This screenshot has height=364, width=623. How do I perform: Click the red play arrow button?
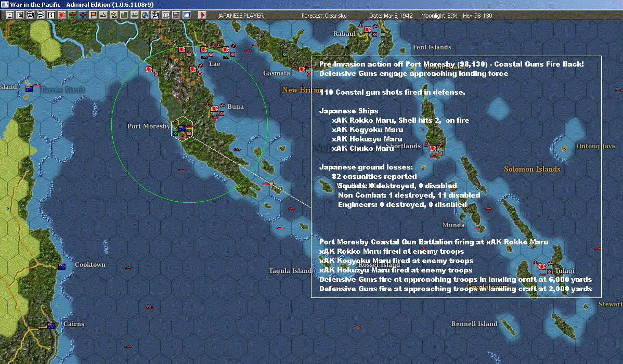(202, 15)
